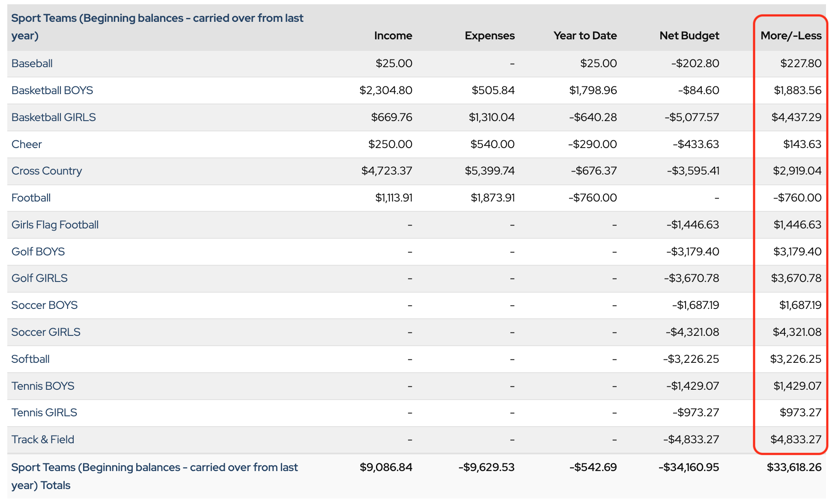Open the Baseball team link
Viewport: 835px width, 504px height.
pyautogui.click(x=32, y=63)
